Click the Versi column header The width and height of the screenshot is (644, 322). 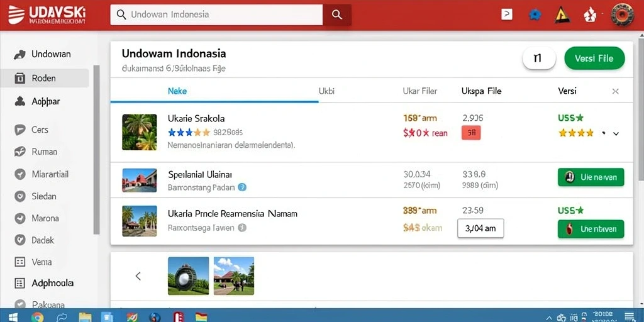pos(567,91)
